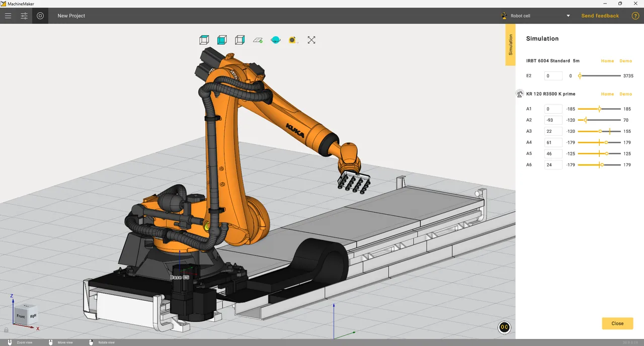
Task: Click Home for IRBT 6004 Standard
Action: click(x=607, y=61)
